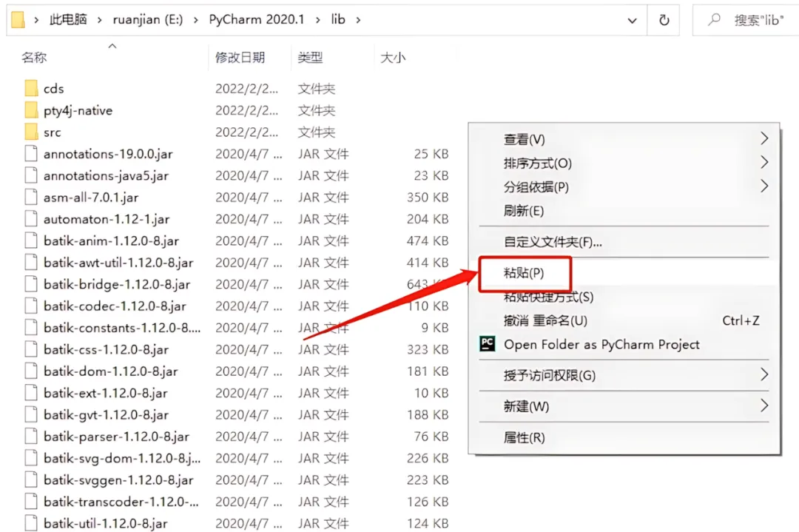Viewport: 799px width, 532px height.
Task: Click annotations-19.0.0.jar file icon
Action: (x=31, y=154)
